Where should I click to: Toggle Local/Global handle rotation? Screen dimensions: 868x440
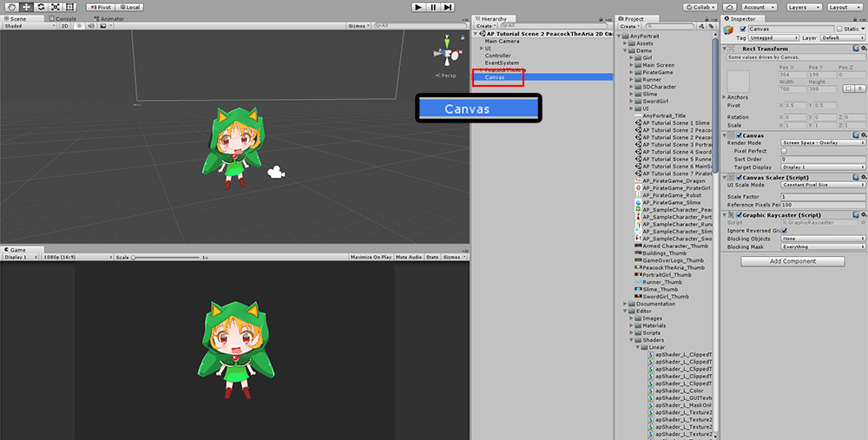129,7
